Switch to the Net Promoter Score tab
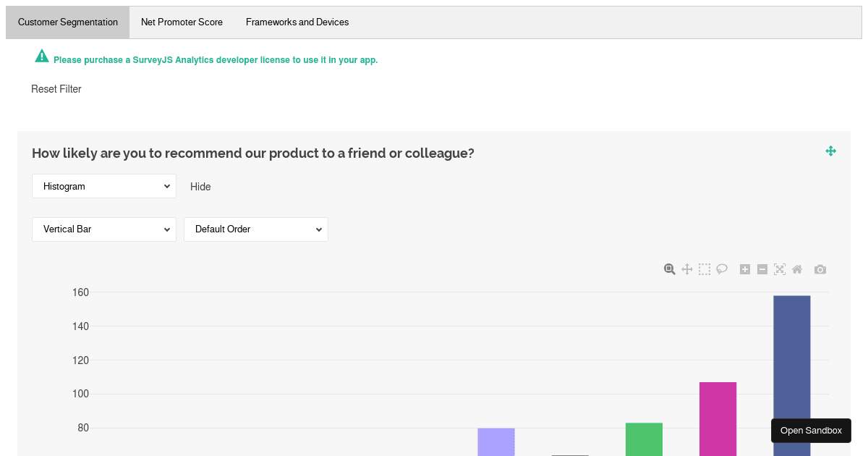The height and width of the screenshot is (456, 868). (182, 22)
